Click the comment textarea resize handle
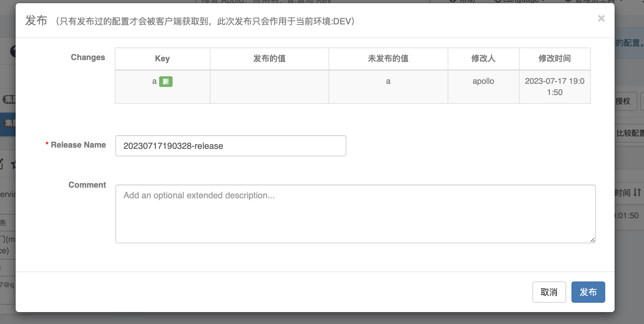Image resolution: width=644 pixels, height=324 pixels. (592, 240)
